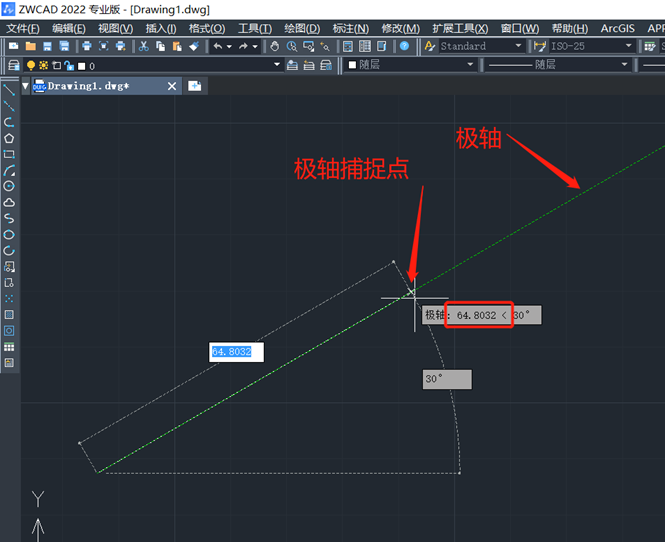Select the Polyline tool
Screen dimensions: 665x542
click(x=9, y=122)
